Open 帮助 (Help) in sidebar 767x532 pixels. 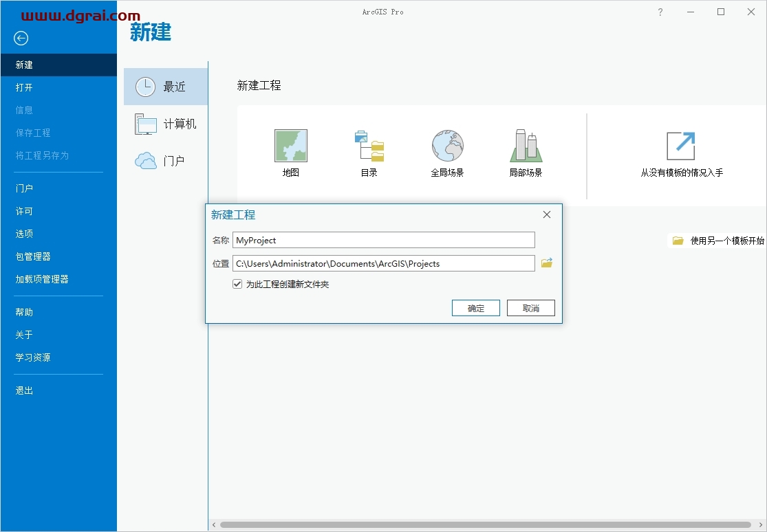58,312
